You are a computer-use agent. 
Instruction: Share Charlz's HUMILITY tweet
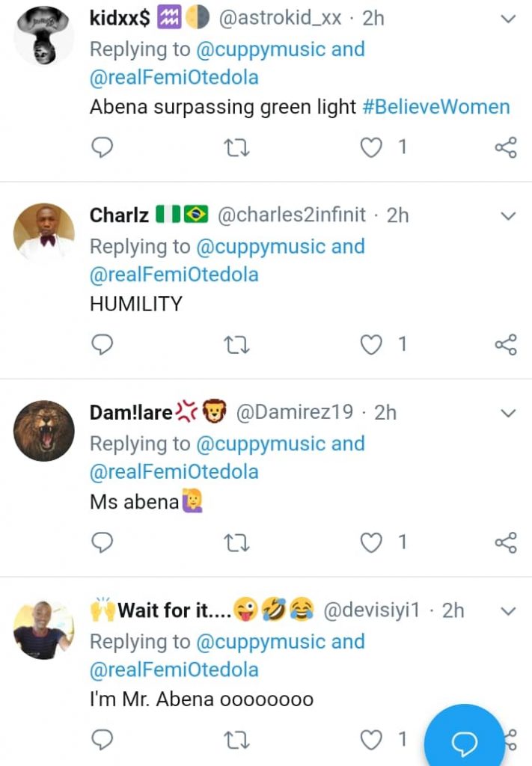[506, 344]
